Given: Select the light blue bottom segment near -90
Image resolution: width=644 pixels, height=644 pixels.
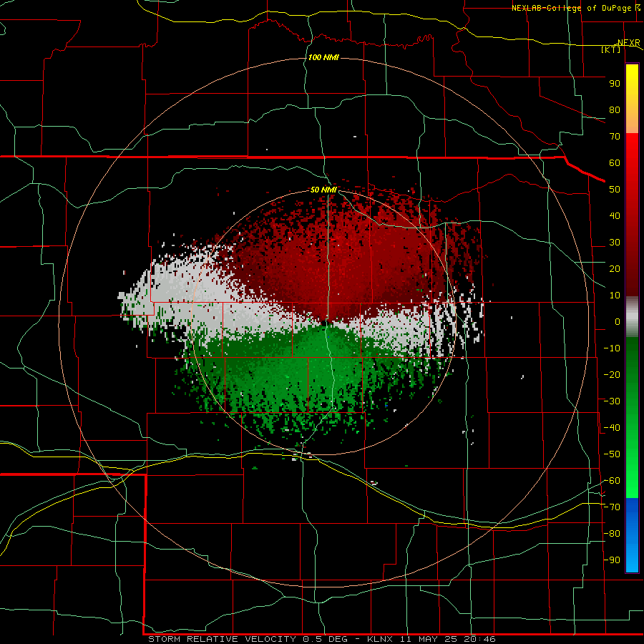Looking at the screenshot, I should pyautogui.click(x=632, y=559).
